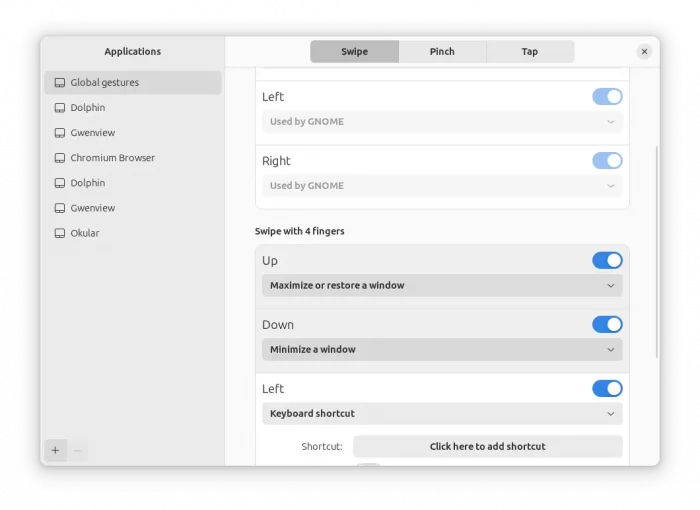
Task: Switch to the Tap tab
Action: tap(529, 52)
